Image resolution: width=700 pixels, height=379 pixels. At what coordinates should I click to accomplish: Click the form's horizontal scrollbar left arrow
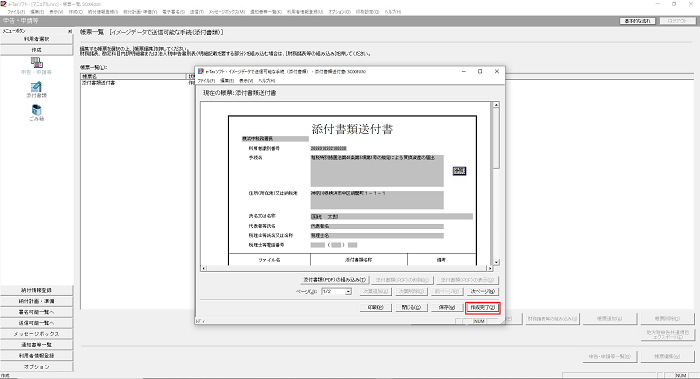tap(203, 268)
